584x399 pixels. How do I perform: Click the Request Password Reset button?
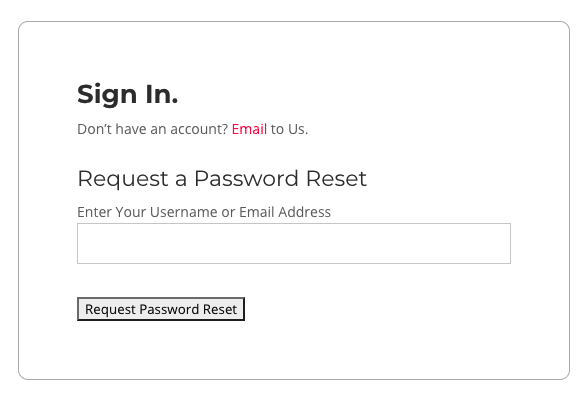(x=161, y=309)
